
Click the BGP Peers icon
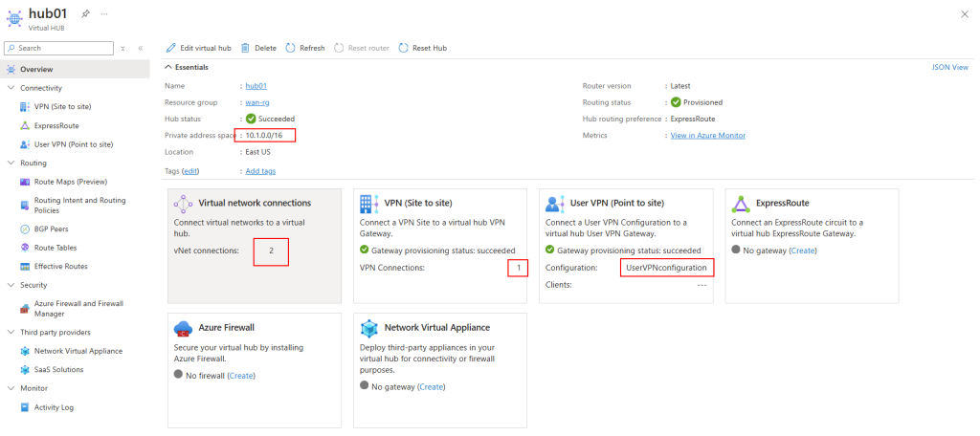pos(24,229)
